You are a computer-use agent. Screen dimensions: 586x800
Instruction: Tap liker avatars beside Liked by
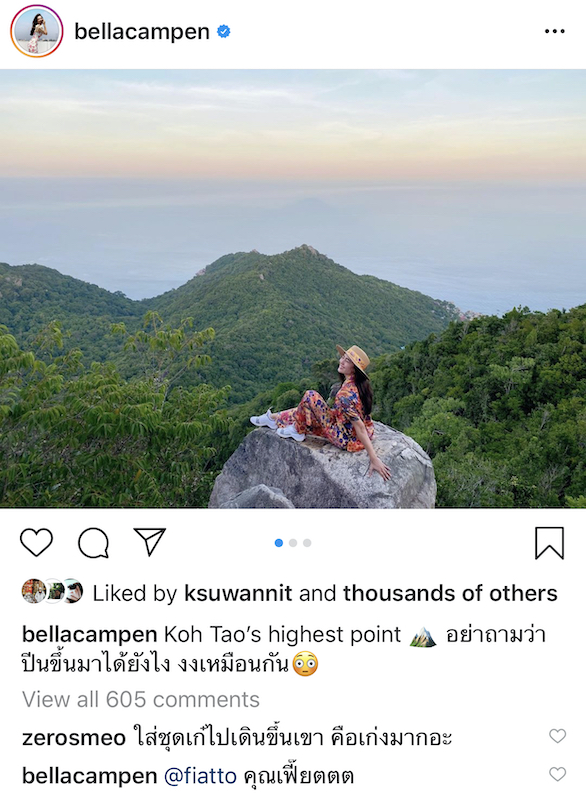52,591
